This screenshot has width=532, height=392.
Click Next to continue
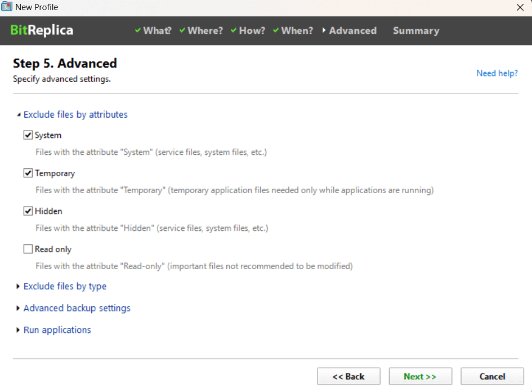(420, 376)
